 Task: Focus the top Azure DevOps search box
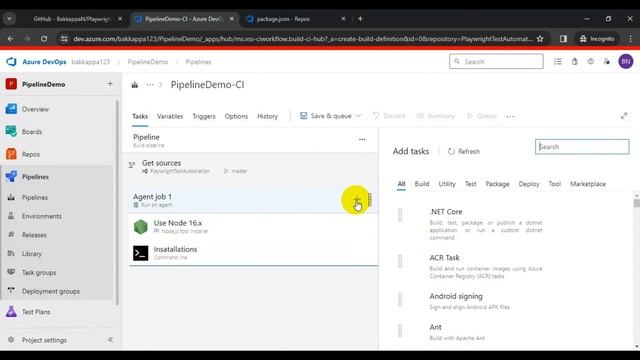coord(496,62)
